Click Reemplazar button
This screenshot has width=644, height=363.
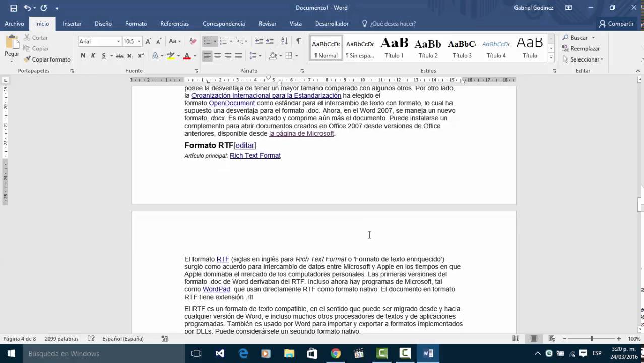[x=581, y=49]
